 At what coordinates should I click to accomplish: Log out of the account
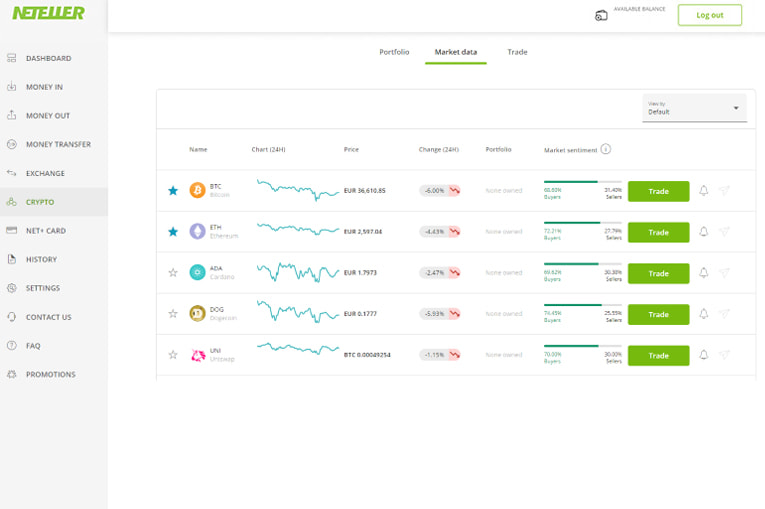[709, 15]
